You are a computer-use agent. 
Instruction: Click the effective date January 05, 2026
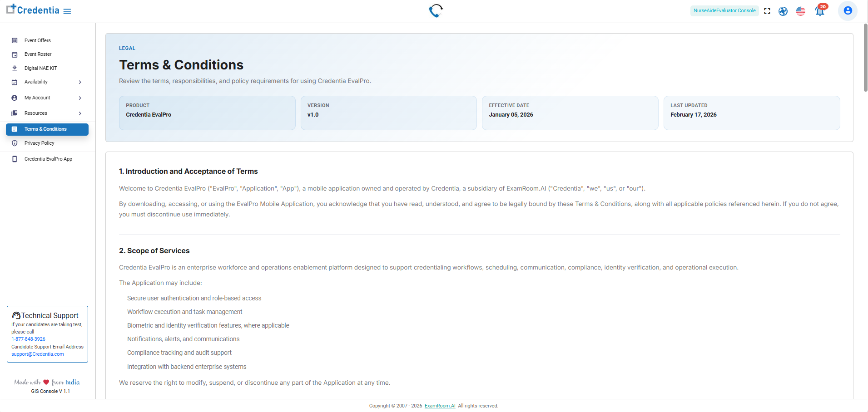(x=511, y=115)
